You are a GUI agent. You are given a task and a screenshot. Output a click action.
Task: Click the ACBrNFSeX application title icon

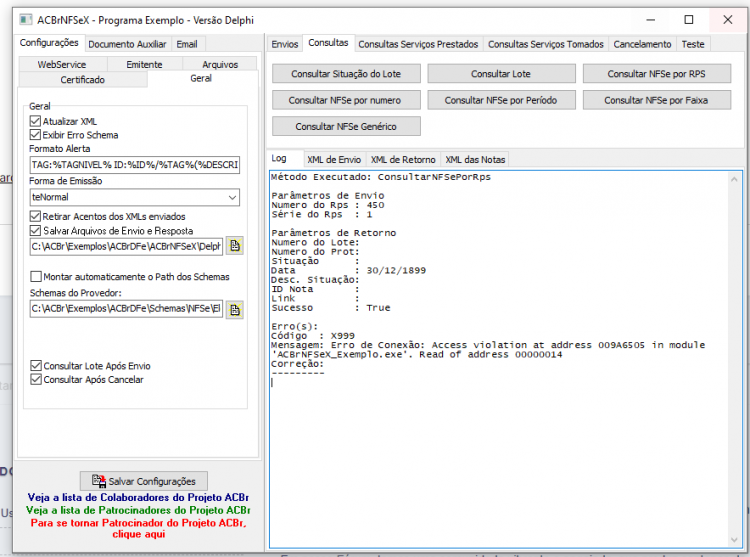pyautogui.click(x=25, y=20)
